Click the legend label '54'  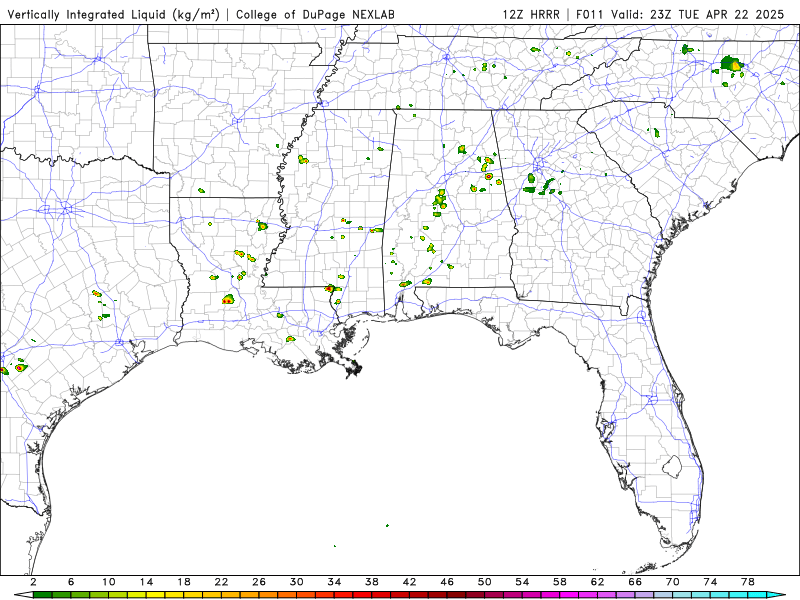pos(522,582)
